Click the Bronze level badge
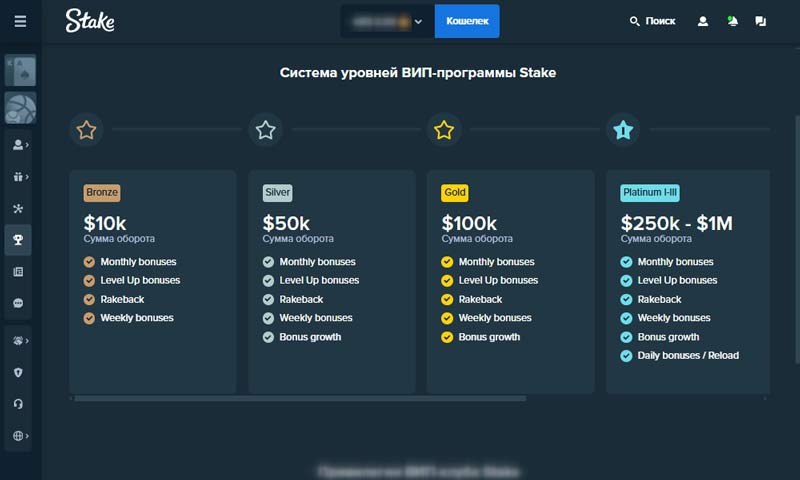This screenshot has height=480, width=800. pos(102,193)
